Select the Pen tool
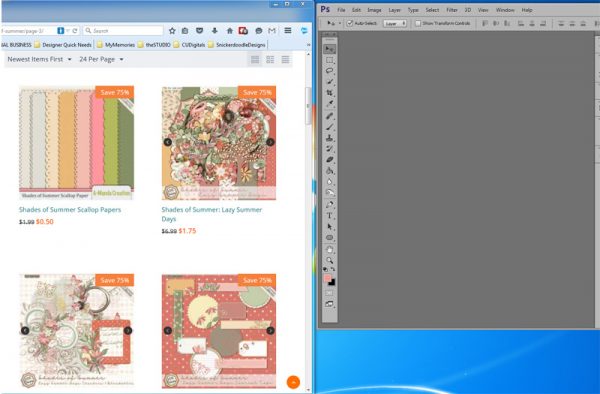 pyautogui.click(x=329, y=205)
